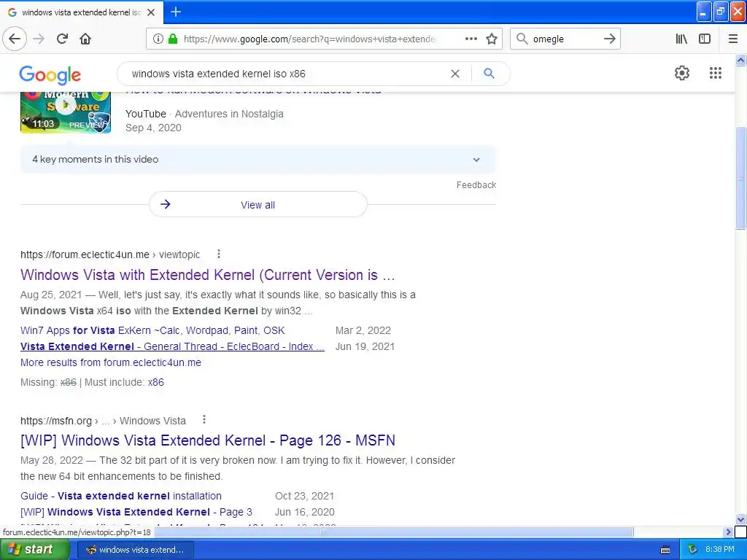This screenshot has width=747, height=560.
Task: Close the windows vista extended kernel tab
Action: [151, 12]
